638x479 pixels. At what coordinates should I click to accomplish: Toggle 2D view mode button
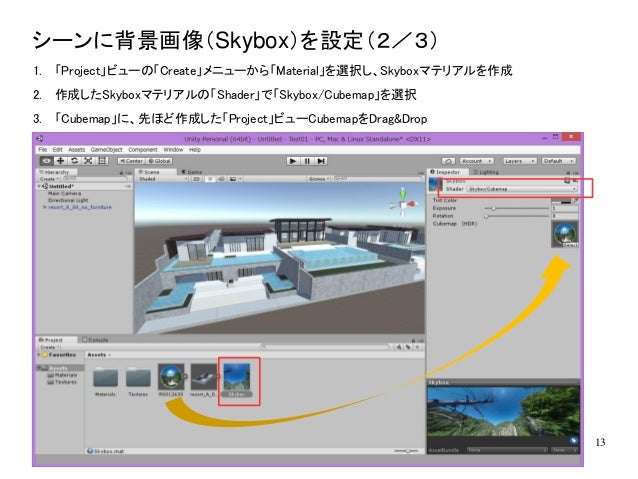pos(197,179)
